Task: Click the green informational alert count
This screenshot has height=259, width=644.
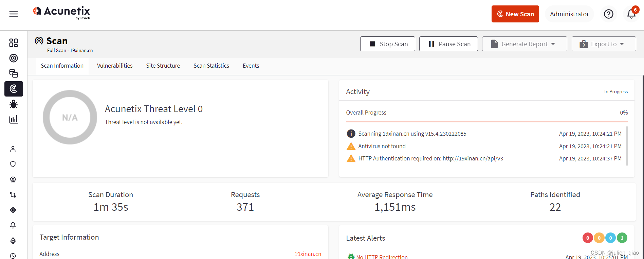Action: (622, 238)
